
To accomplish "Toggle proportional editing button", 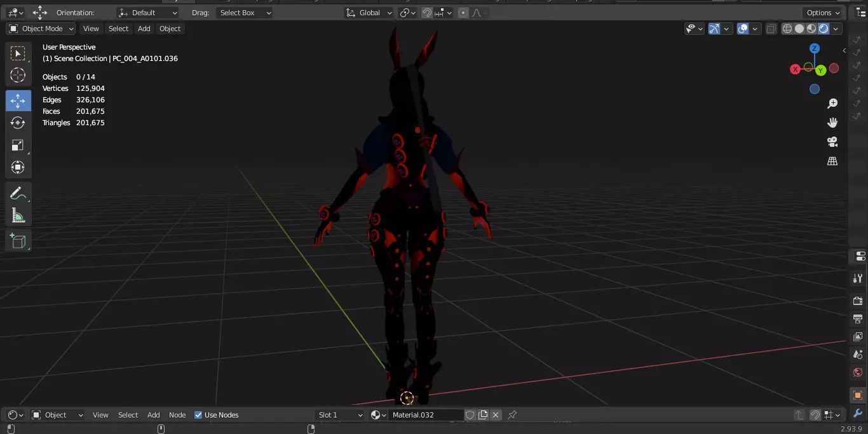I will 463,13.
